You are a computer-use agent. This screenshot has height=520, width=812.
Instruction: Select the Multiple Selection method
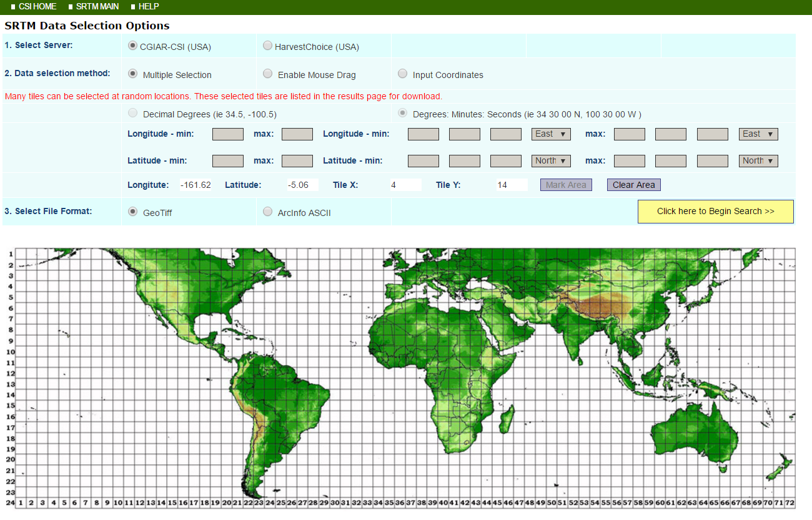pos(132,74)
